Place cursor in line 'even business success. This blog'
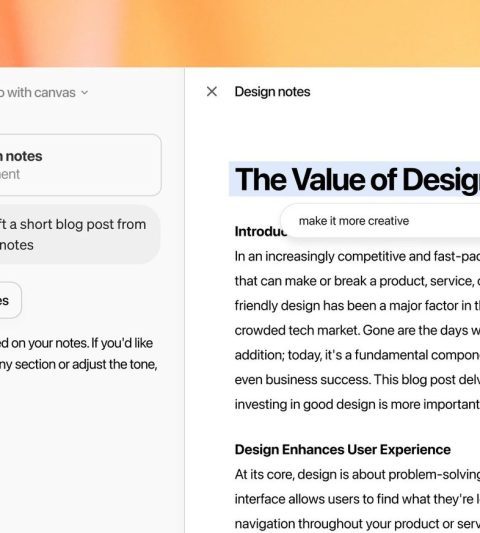 357,380
